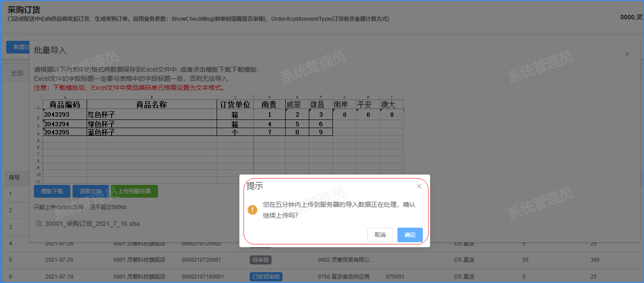Click the blue 新增订 button behind the dialog
644x283 pixels.
(x=18, y=47)
